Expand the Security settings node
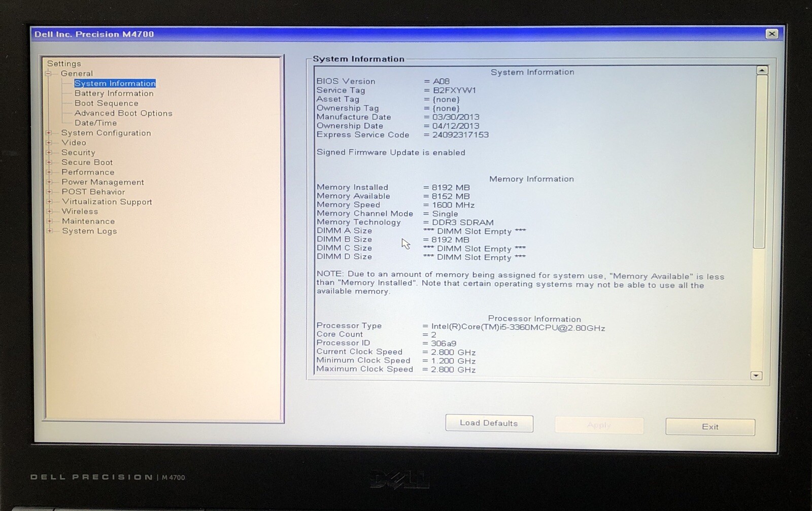Viewport: 812px width, 511px height. pos(49,152)
